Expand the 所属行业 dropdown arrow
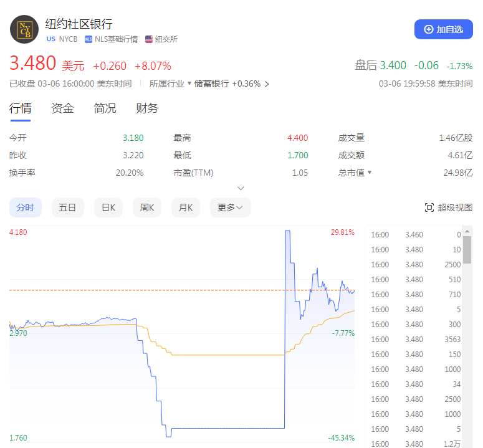The width and height of the screenshot is (483, 448). tap(189, 83)
